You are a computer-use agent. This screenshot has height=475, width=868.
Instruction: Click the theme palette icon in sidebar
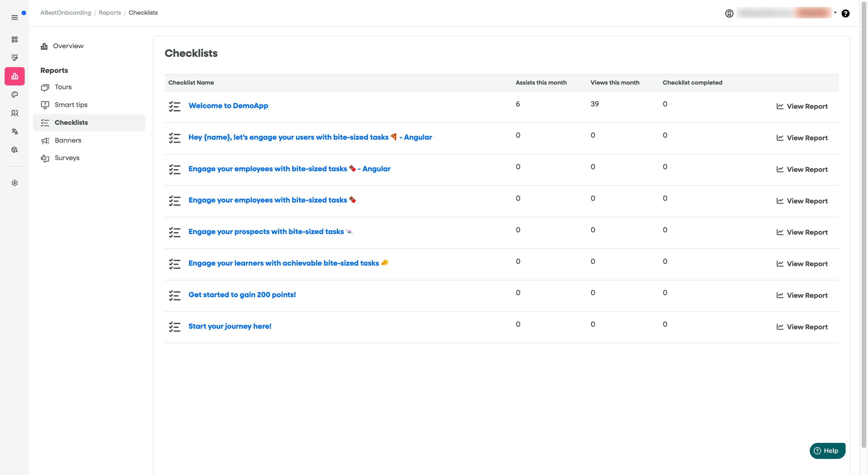14,95
